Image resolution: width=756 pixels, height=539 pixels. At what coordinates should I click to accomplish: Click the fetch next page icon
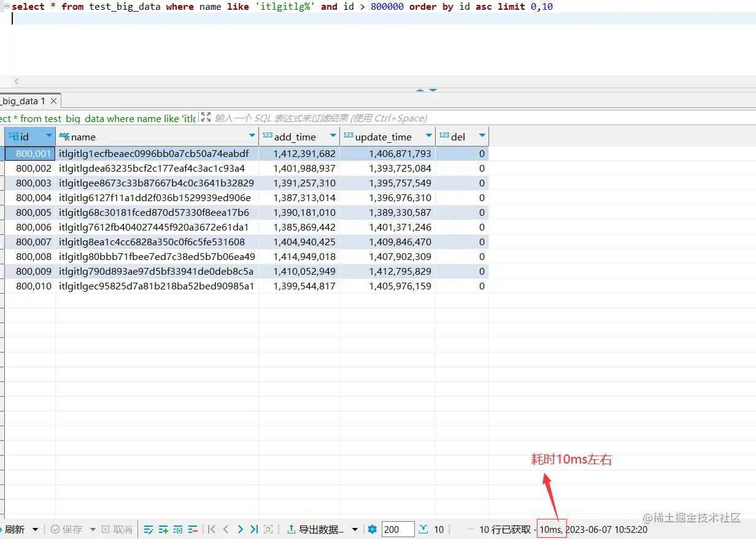click(424, 529)
